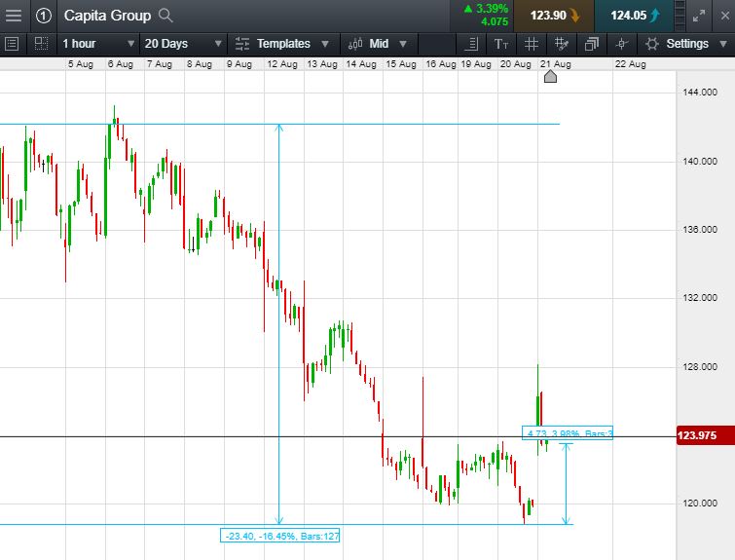This screenshot has width=735, height=560.
Task: Click the 128.000 price axis label
Action: coord(700,367)
